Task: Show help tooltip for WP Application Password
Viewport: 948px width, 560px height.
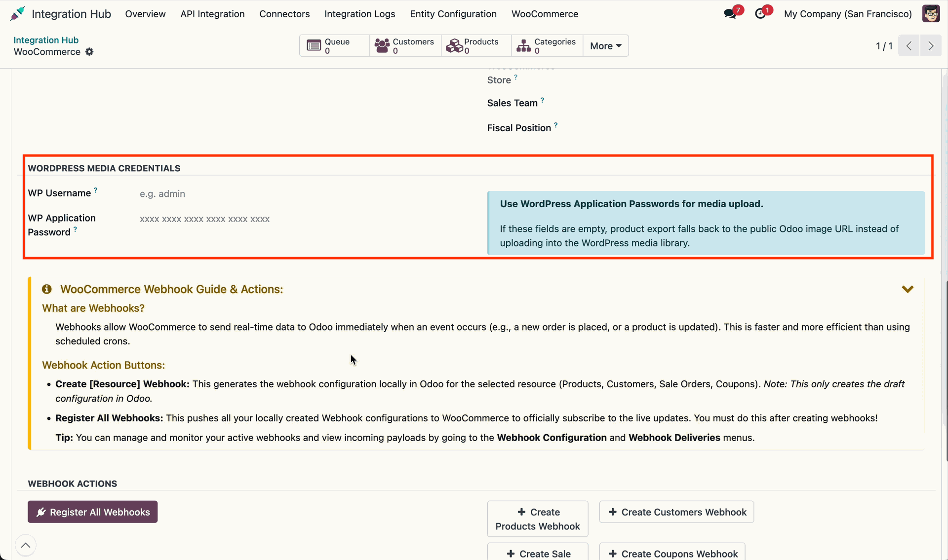Action: pyautogui.click(x=75, y=229)
